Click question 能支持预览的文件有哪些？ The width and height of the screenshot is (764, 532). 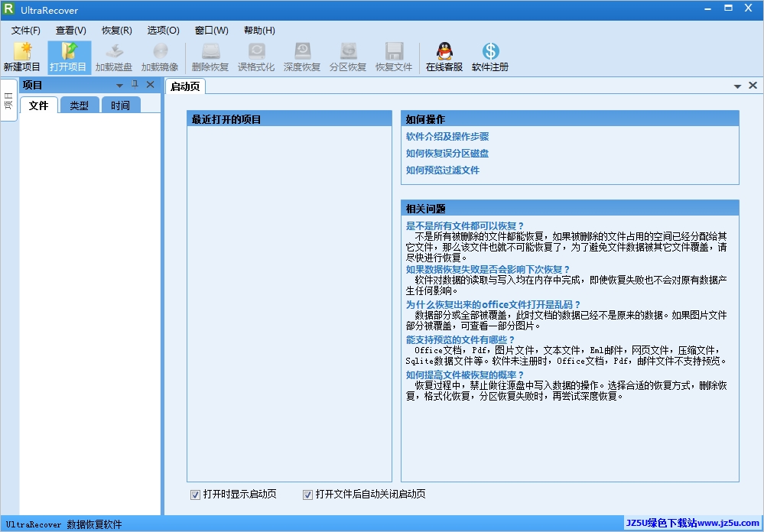[460, 339]
